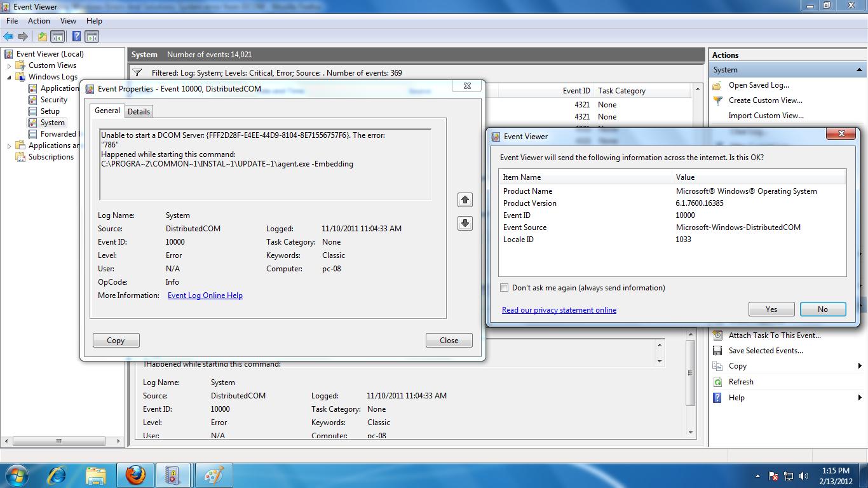The width and height of the screenshot is (868, 488).
Task: Click the Attach Task To This Event icon
Action: (717, 335)
